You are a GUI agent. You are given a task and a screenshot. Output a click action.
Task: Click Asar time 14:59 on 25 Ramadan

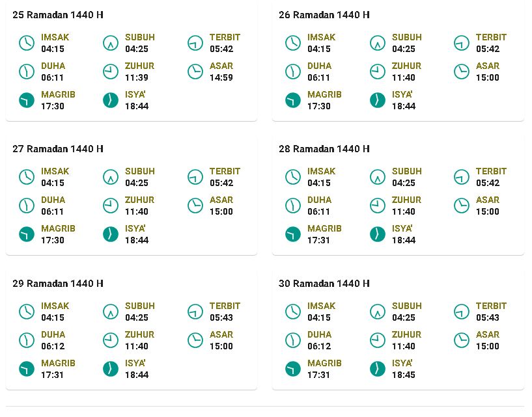[221, 77]
